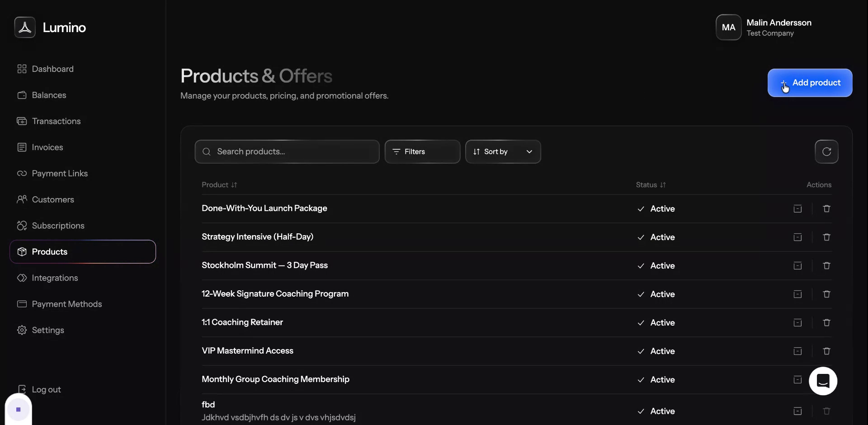Archive Done-With-You Launch Package
The image size is (868, 425).
pos(797,208)
